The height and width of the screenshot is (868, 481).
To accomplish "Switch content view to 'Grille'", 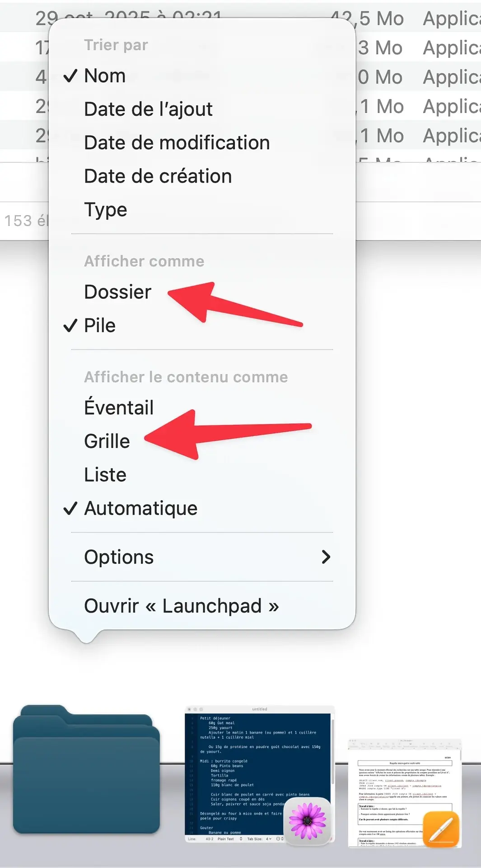I will click(x=107, y=441).
